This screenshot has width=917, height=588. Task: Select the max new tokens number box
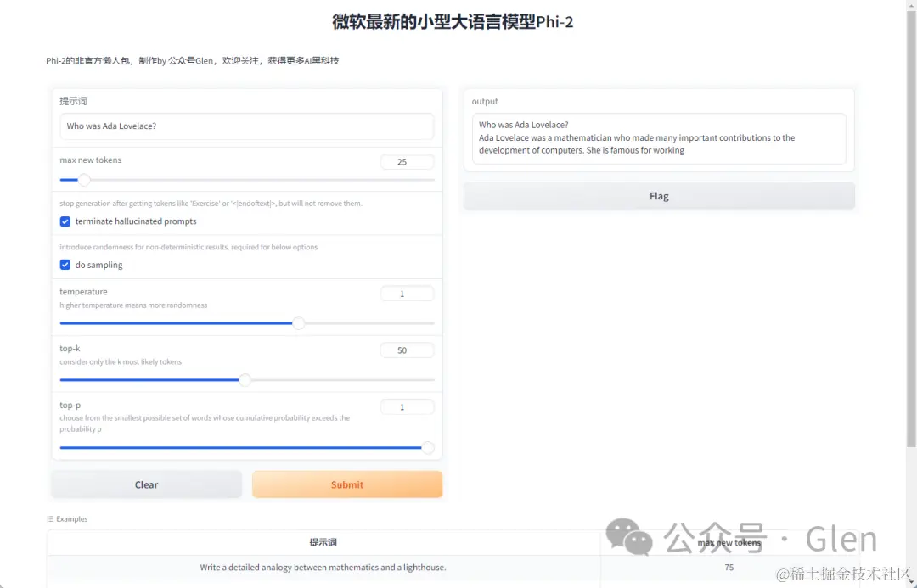click(407, 161)
